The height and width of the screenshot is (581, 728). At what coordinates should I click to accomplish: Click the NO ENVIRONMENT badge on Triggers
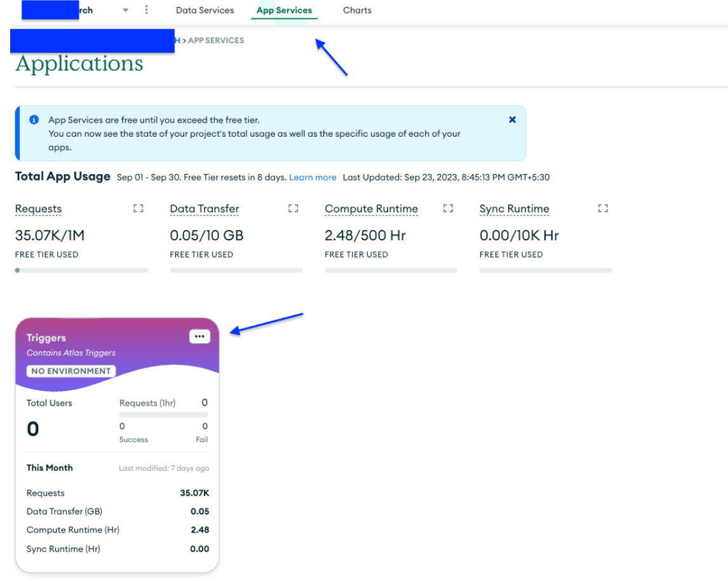coord(71,371)
